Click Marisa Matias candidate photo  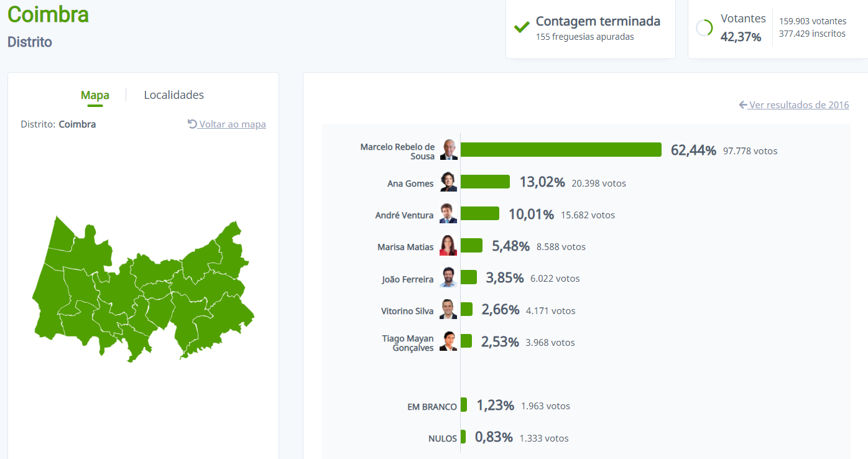click(x=448, y=246)
